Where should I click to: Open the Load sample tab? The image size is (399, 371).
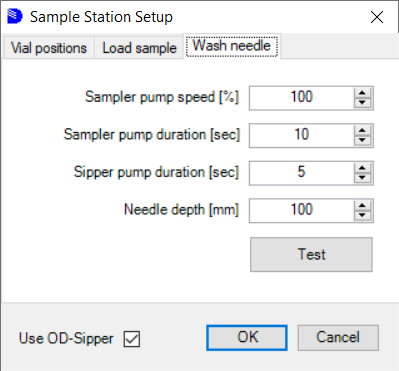(139, 48)
